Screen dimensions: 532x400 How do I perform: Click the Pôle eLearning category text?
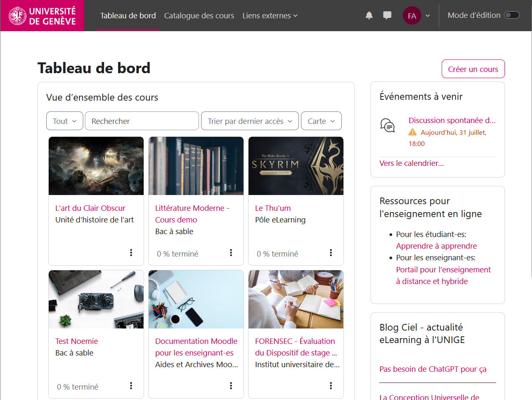click(280, 220)
